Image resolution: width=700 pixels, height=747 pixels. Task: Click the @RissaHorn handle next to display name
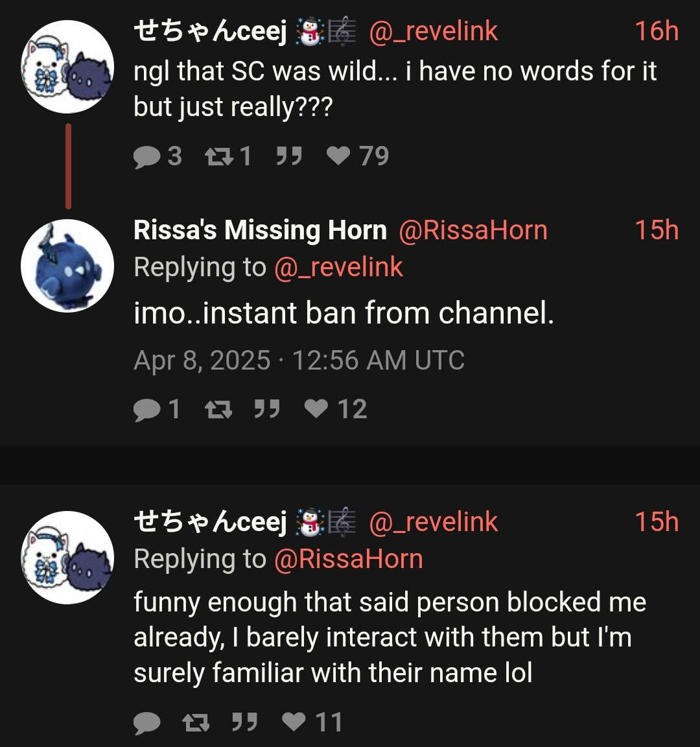472,230
